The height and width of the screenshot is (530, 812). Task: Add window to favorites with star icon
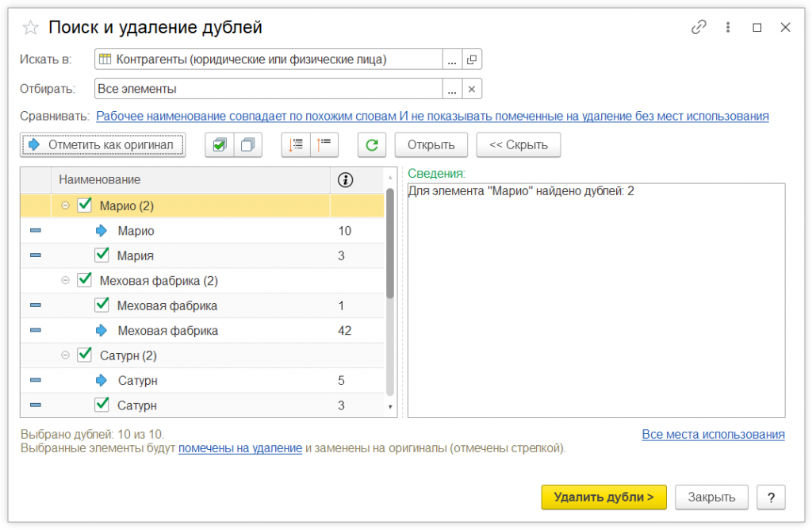(30, 28)
